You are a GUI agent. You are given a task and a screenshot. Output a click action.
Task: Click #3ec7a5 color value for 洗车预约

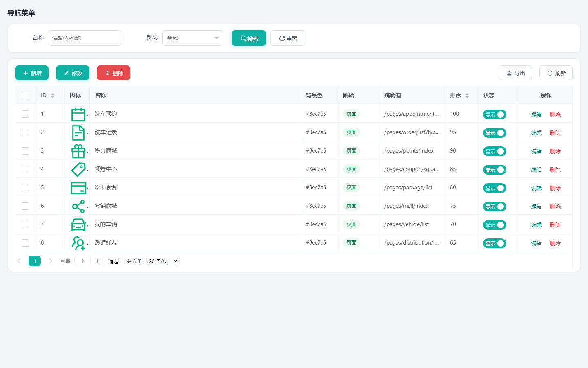(x=316, y=114)
